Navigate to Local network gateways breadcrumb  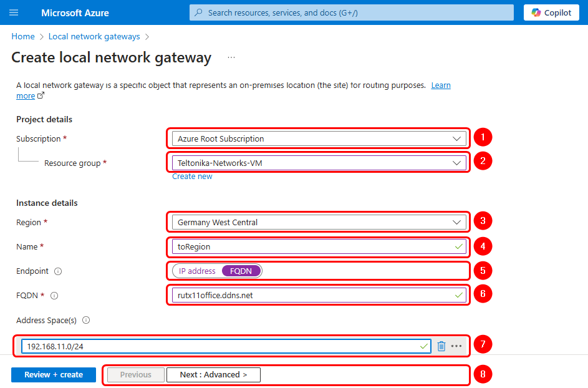pos(94,37)
